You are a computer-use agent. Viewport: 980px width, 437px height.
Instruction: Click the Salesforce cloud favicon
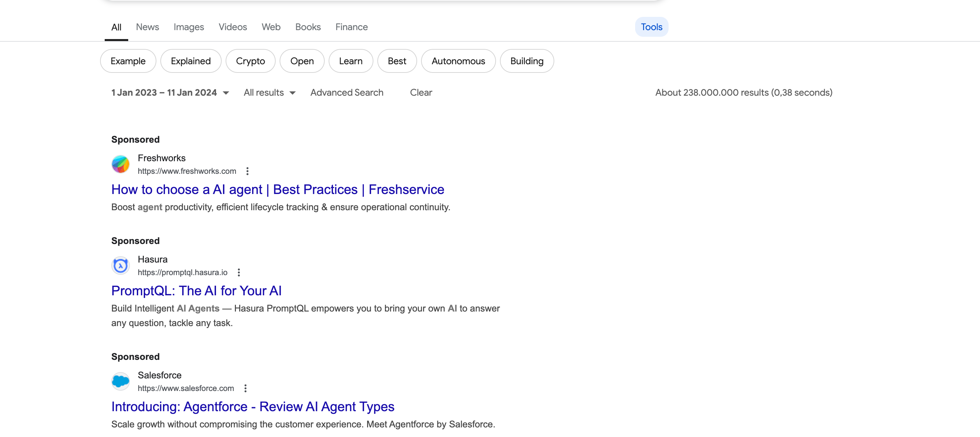(120, 381)
